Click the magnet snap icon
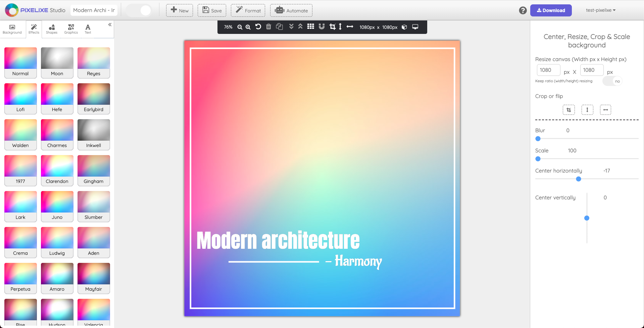 [321, 27]
